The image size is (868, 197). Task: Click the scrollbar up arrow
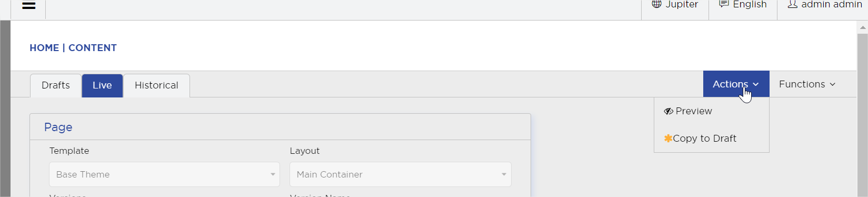(862, 27)
